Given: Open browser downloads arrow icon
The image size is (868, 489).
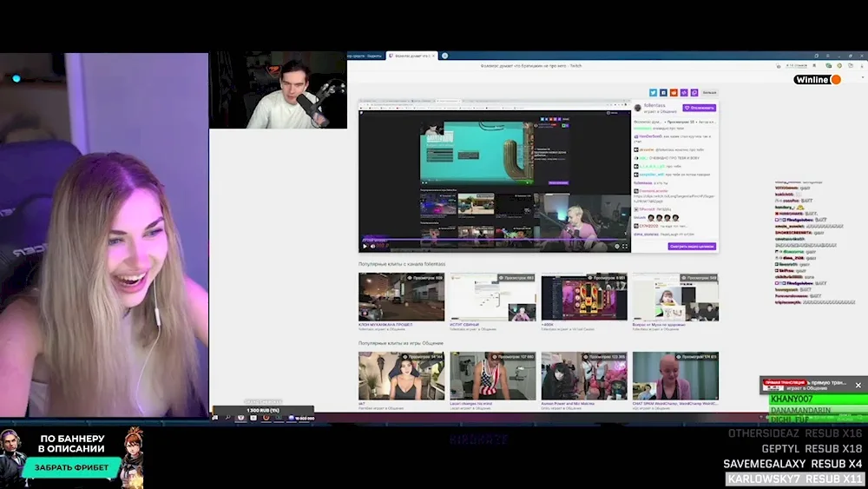Looking at the screenshot, I should point(862,66).
